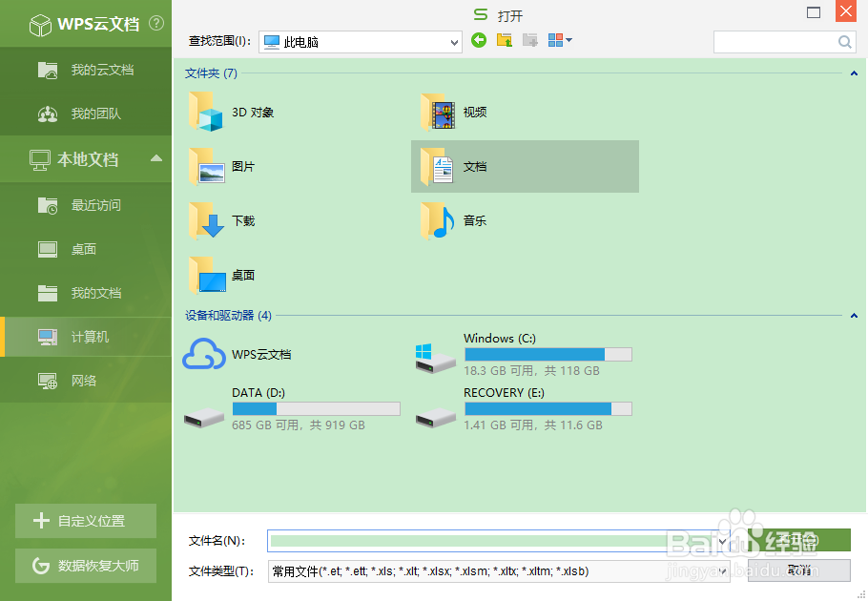Open the WPS cloud docs help icon
The height and width of the screenshot is (601, 868).
156,23
